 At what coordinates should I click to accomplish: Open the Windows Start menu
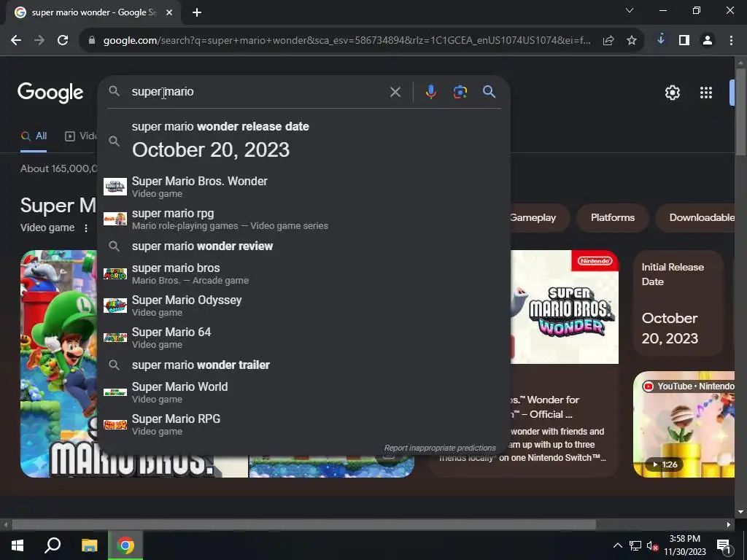click(x=18, y=545)
